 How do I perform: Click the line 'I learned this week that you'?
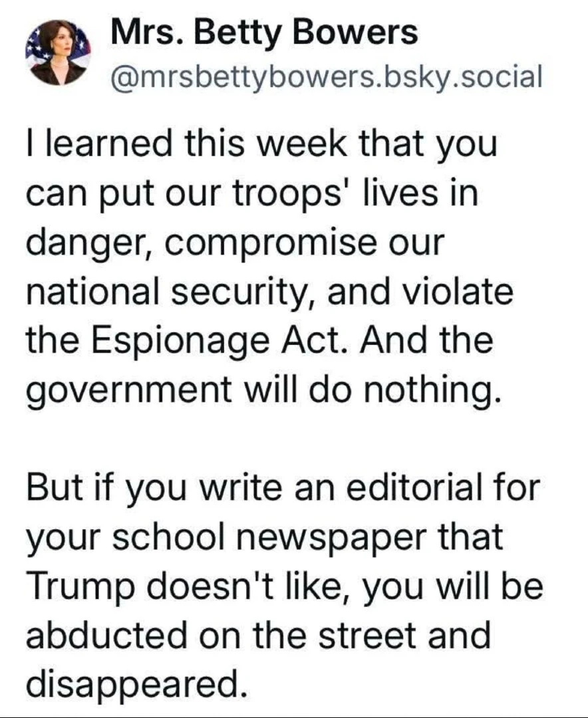click(261, 144)
